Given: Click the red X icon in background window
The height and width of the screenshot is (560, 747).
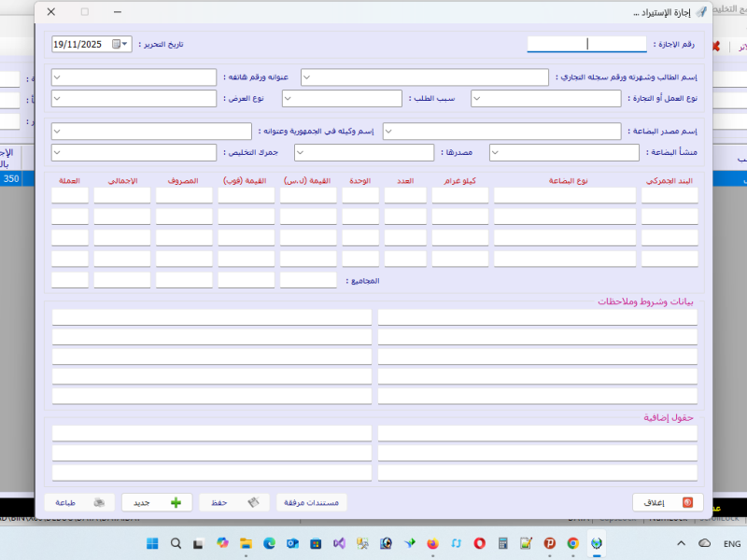Looking at the screenshot, I should point(715,46).
